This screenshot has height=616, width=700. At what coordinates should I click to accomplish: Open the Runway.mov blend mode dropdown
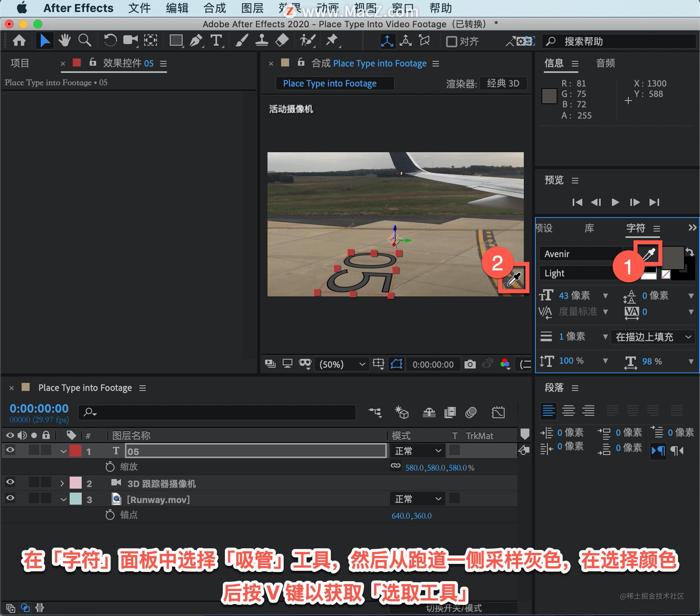point(417,499)
